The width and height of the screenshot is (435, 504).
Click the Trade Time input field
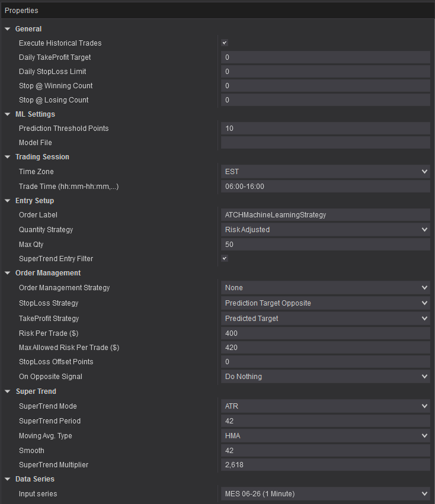click(x=324, y=186)
